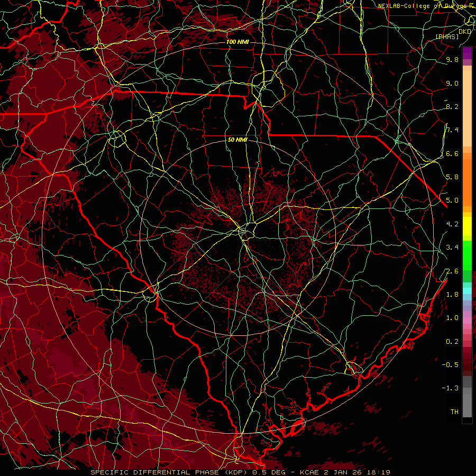Select the cyan segment of the color bar
The width and height of the screenshot is (476, 476).
click(467, 291)
